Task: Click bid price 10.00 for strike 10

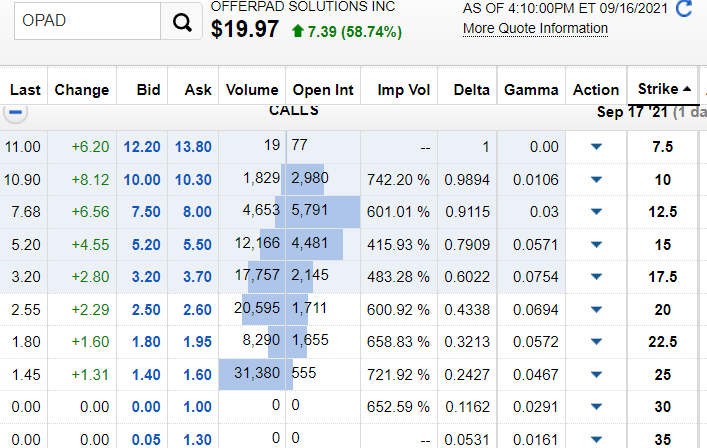Action: tap(142, 180)
